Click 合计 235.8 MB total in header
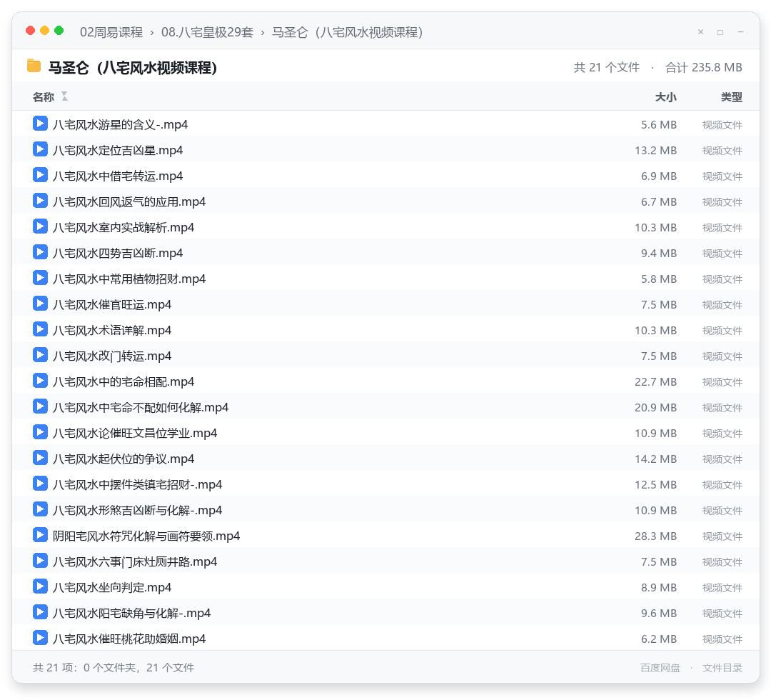The width and height of the screenshot is (771, 700). tap(704, 67)
